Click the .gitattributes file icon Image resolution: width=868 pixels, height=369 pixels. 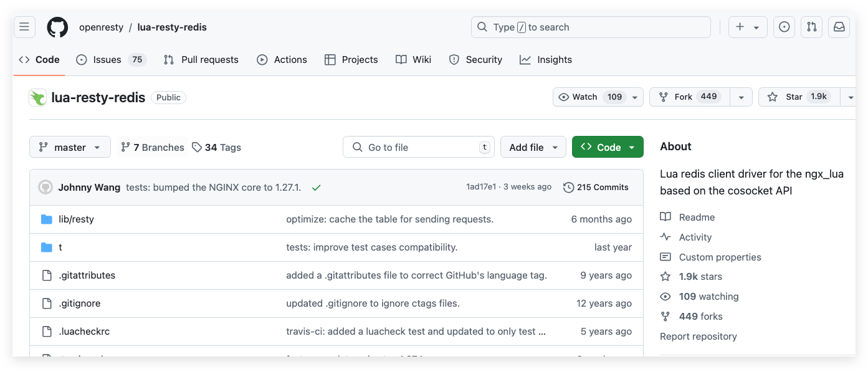pyautogui.click(x=46, y=276)
